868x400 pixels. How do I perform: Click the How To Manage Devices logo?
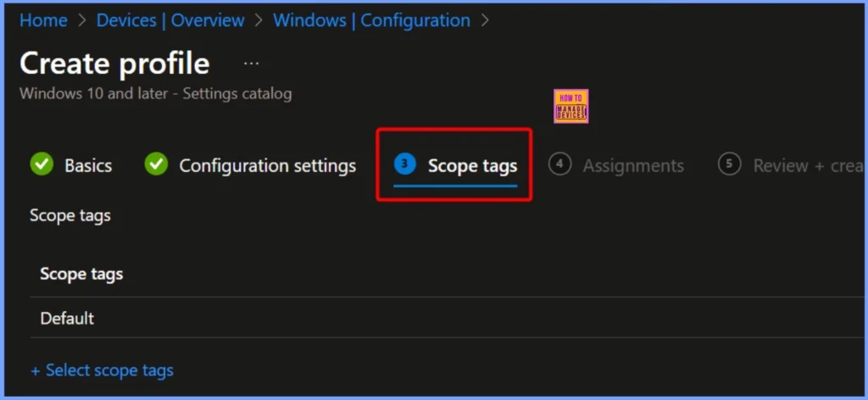coord(570,106)
